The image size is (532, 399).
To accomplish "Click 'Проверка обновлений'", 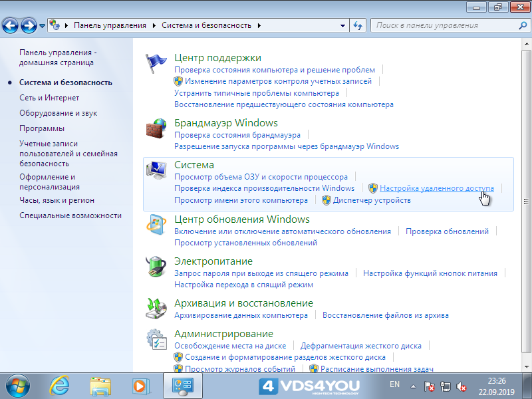I will [447, 231].
